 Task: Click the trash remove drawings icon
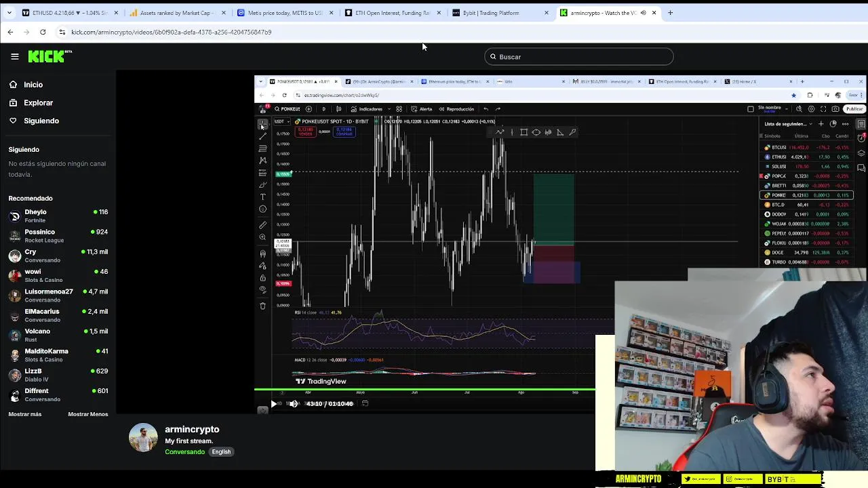pos(263,306)
